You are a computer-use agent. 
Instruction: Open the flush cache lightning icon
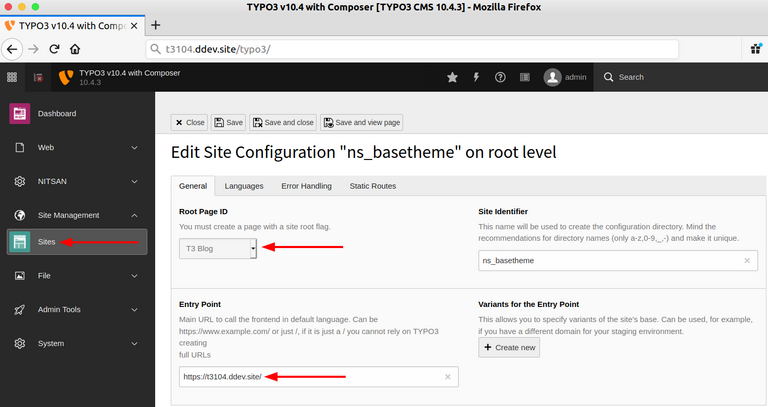click(x=476, y=77)
